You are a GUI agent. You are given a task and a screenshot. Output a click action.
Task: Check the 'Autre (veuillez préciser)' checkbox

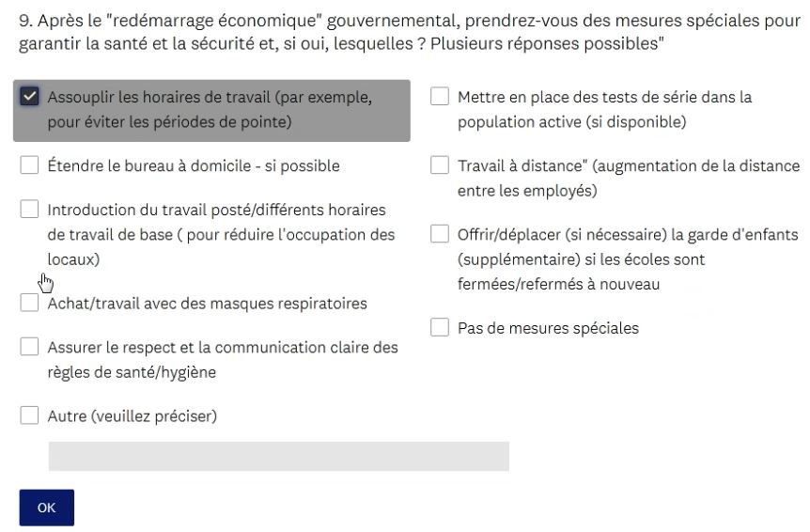30,416
